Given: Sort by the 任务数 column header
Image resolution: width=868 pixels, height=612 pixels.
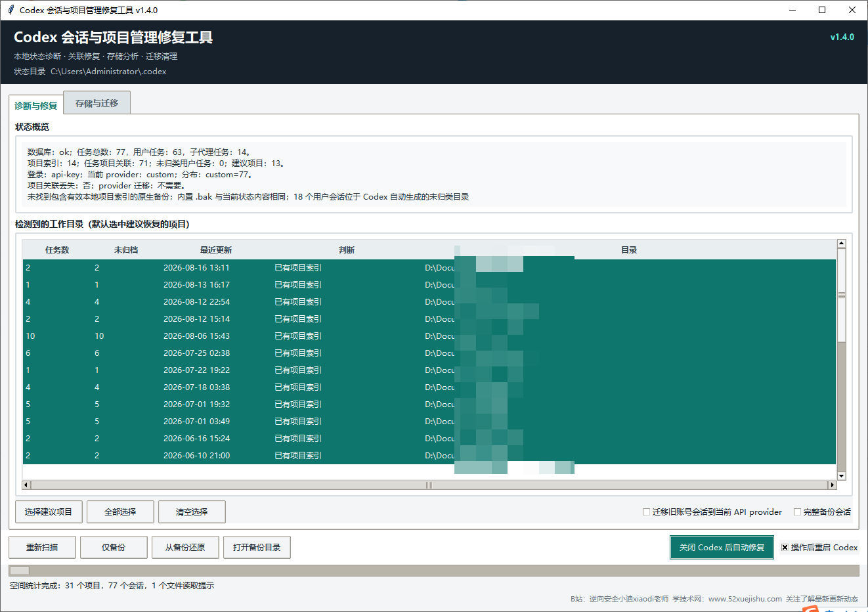Looking at the screenshot, I should 57,250.
